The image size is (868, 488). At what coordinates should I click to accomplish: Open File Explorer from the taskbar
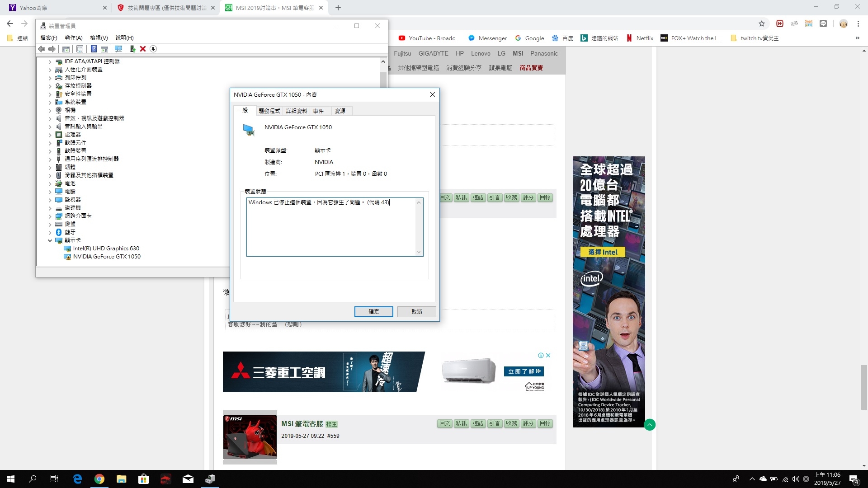point(122,479)
